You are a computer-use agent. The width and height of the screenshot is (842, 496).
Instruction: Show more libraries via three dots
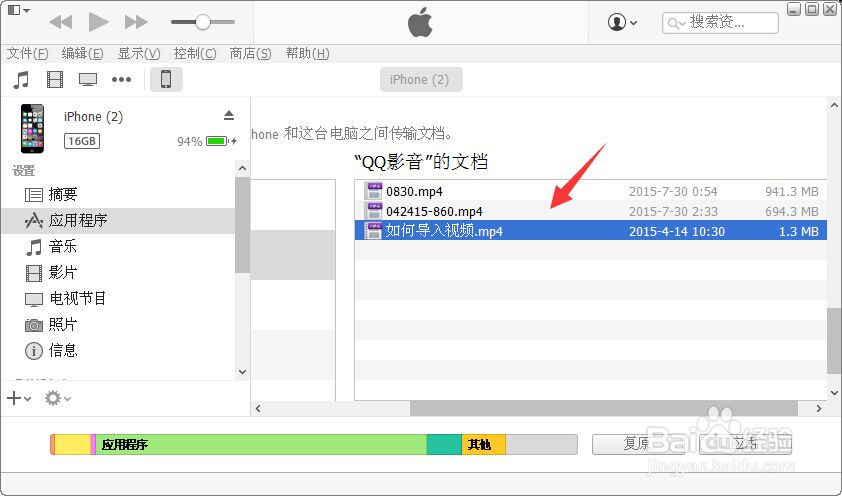pos(121,80)
